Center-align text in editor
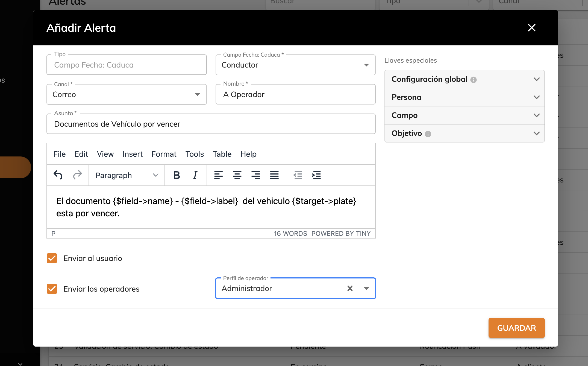This screenshot has width=588, height=366. pyautogui.click(x=237, y=175)
